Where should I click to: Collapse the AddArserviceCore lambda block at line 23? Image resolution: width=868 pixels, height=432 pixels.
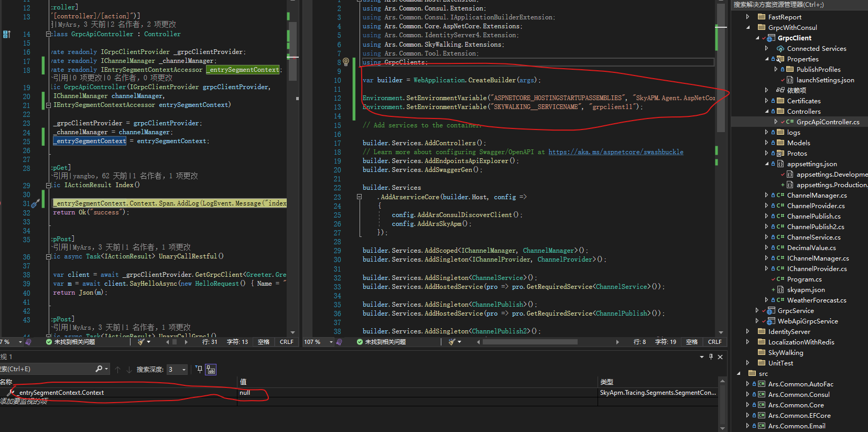click(x=359, y=197)
